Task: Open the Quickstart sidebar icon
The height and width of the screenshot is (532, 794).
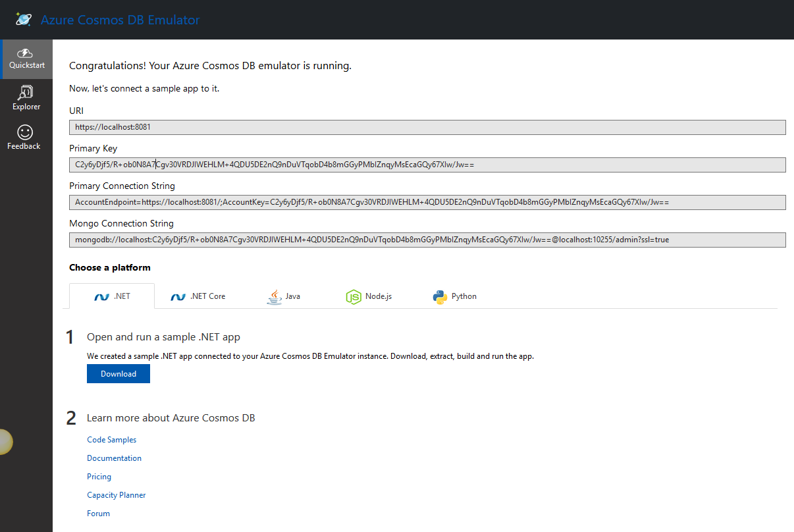Action: 26,53
